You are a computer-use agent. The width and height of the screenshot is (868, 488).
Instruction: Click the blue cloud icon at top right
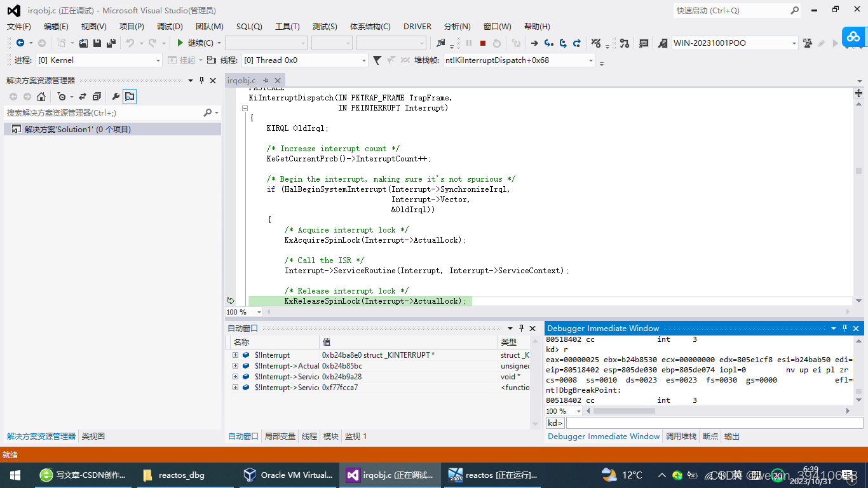tap(855, 37)
